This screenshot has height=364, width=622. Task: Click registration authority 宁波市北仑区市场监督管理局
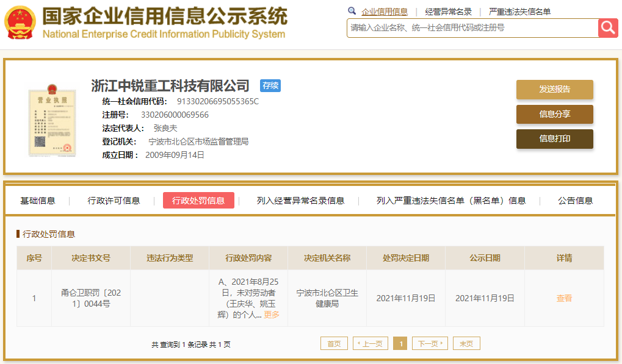(198, 142)
